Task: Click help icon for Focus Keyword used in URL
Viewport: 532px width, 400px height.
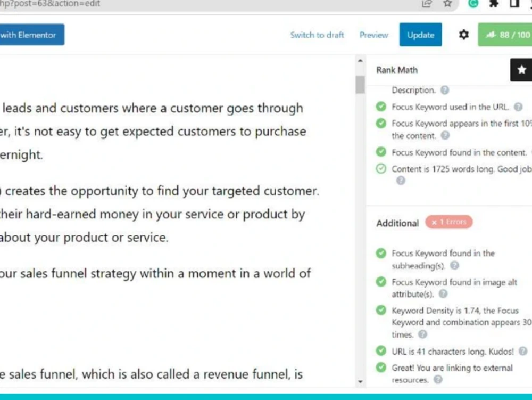Action: coord(518,107)
